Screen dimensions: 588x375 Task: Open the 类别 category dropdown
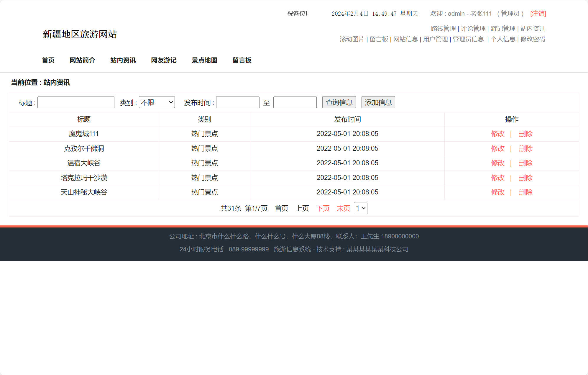click(157, 102)
